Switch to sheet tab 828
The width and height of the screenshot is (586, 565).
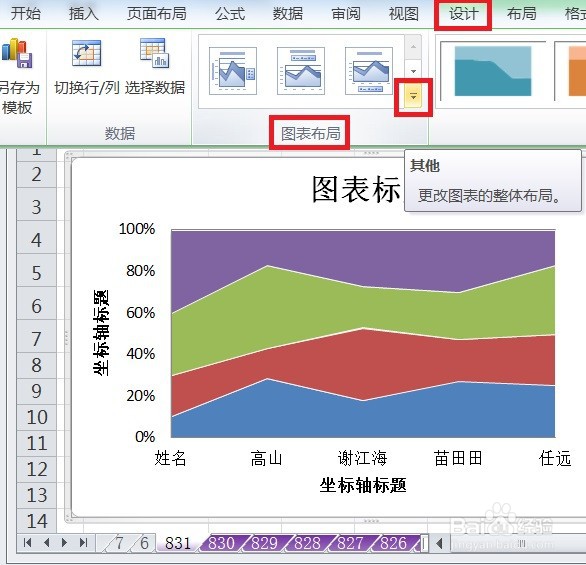307,543
